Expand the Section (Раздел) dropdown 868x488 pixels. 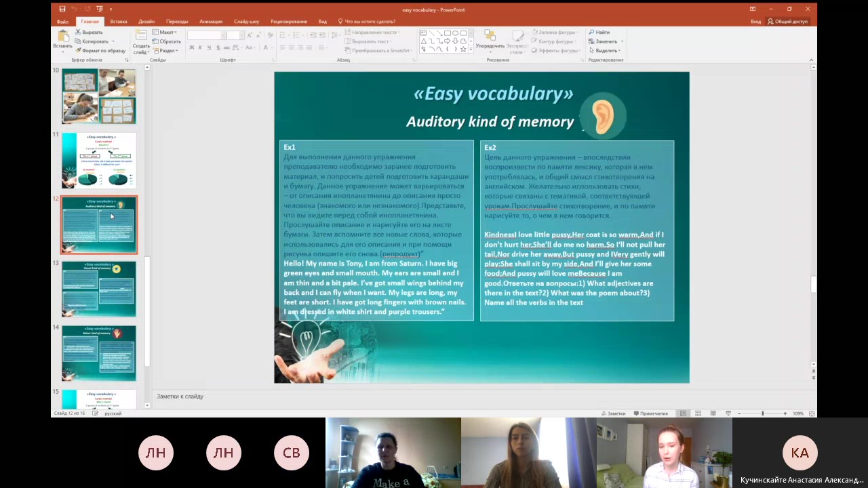pyautogui.click(x=166, y=51)
